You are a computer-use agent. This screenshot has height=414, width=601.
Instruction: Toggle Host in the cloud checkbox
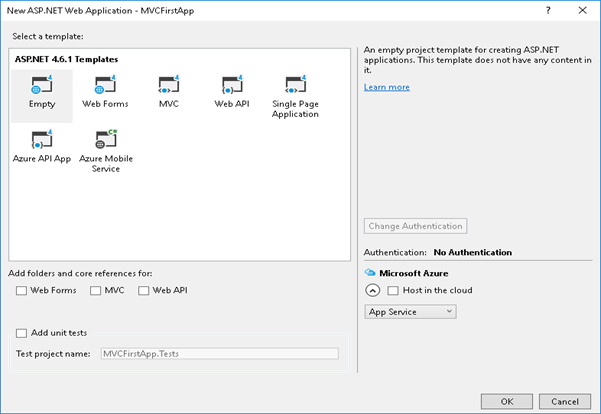[x=393, y=291]
